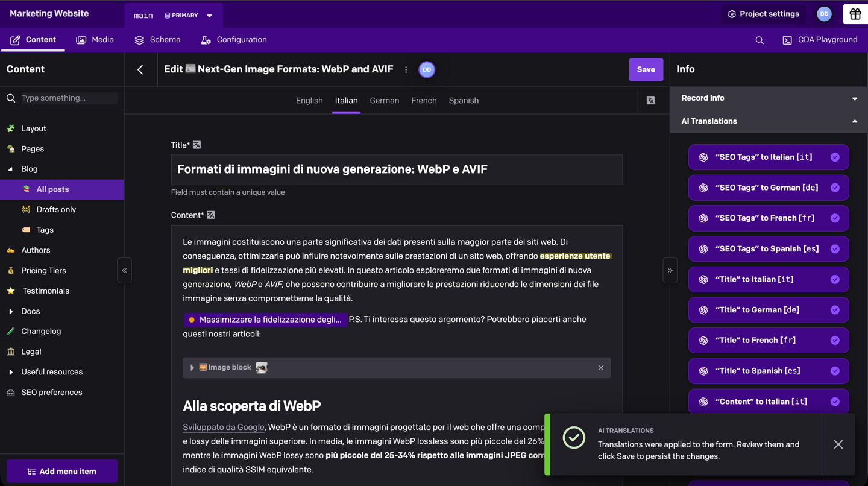The height and width of the screenshot is (486, 868).
Task: Click "Content" to Italian translation item
Action: click(x=769, y=402)
